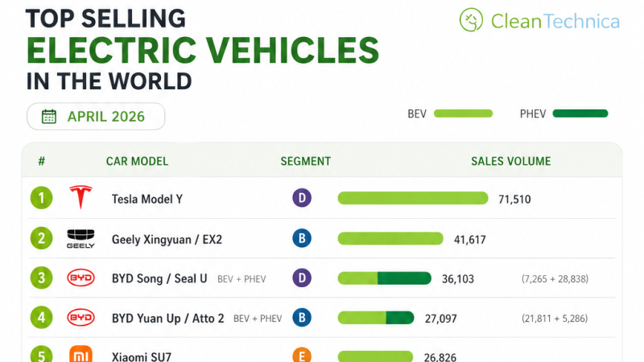Click the segment B badge for Geely Xingyuan
The image size is (644, 362).
coord(302,238)
